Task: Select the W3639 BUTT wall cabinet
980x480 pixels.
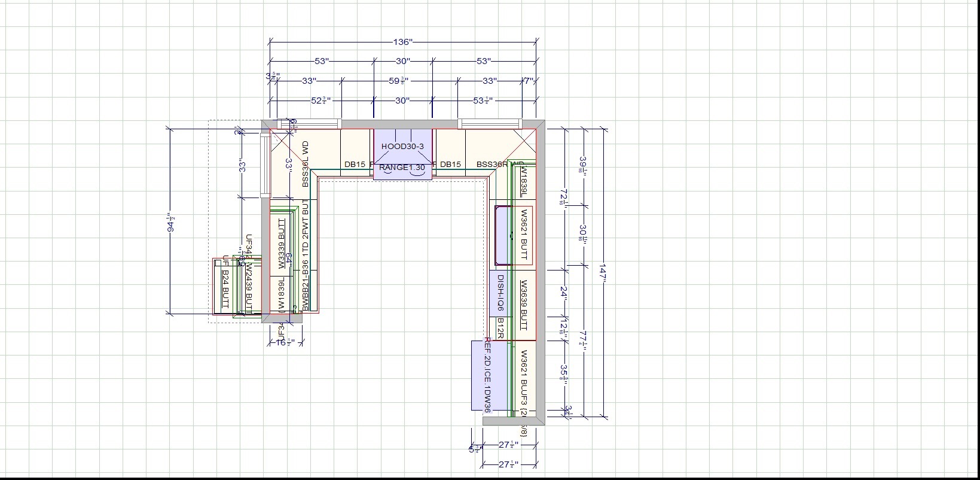Action: (523, 305)
